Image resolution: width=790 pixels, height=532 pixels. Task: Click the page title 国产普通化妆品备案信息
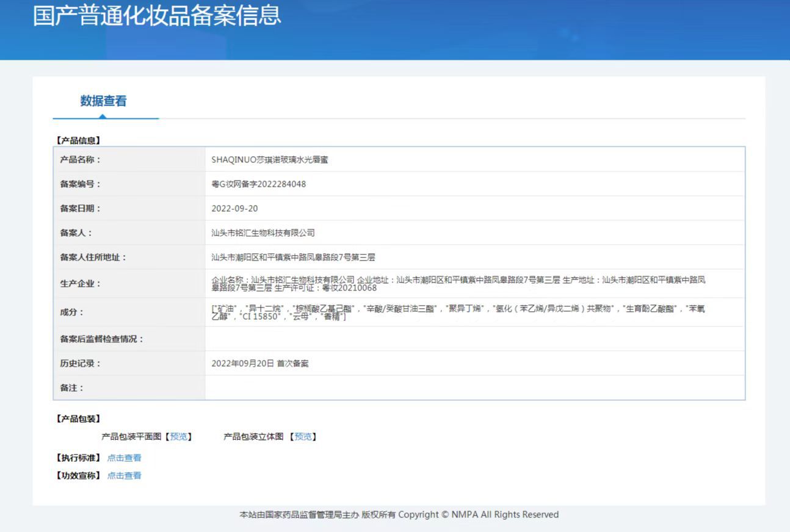[157, 15]
